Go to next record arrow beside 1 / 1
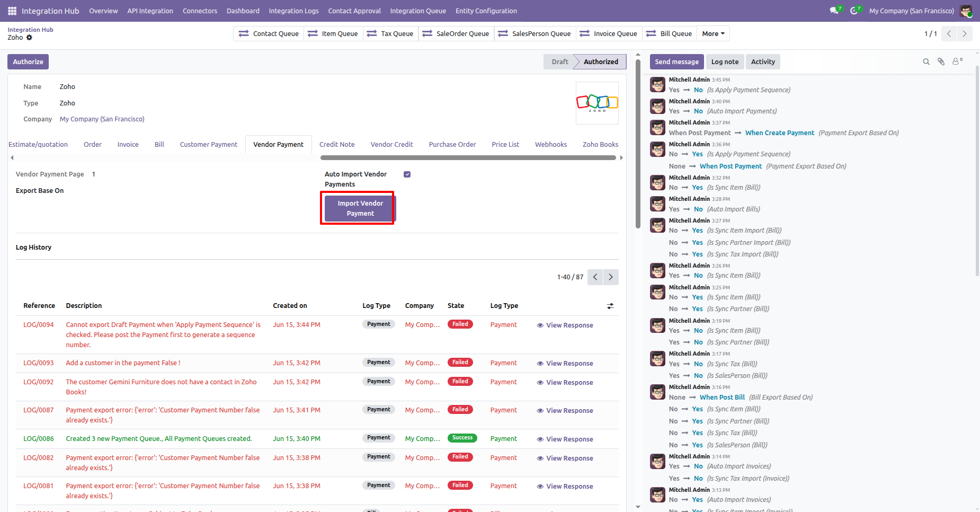The width and height of the screenshot is (980, 512). [965, 33]
